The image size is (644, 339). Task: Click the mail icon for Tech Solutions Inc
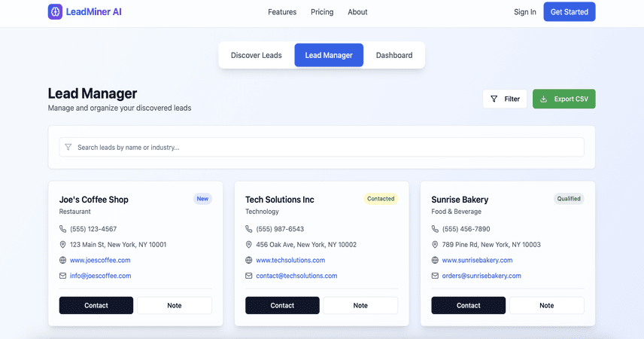249,276
